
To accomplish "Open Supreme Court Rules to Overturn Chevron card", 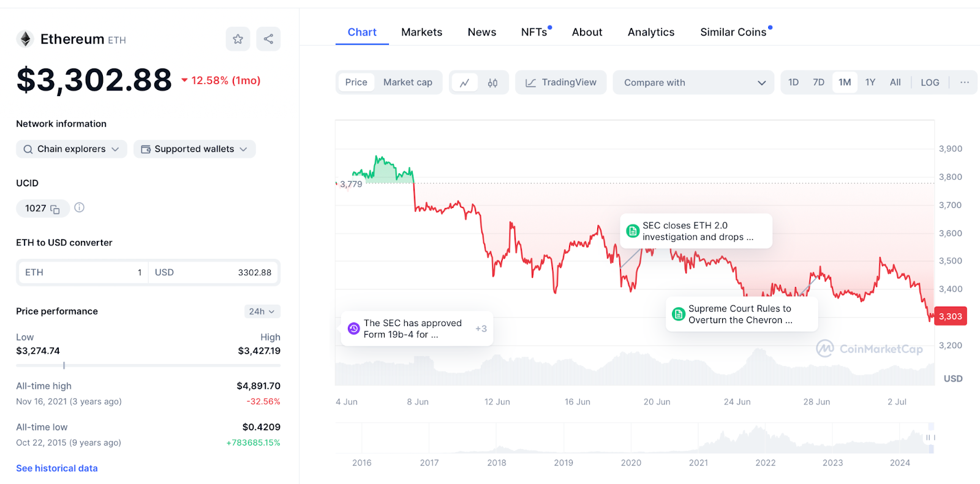I will point(742,315).
